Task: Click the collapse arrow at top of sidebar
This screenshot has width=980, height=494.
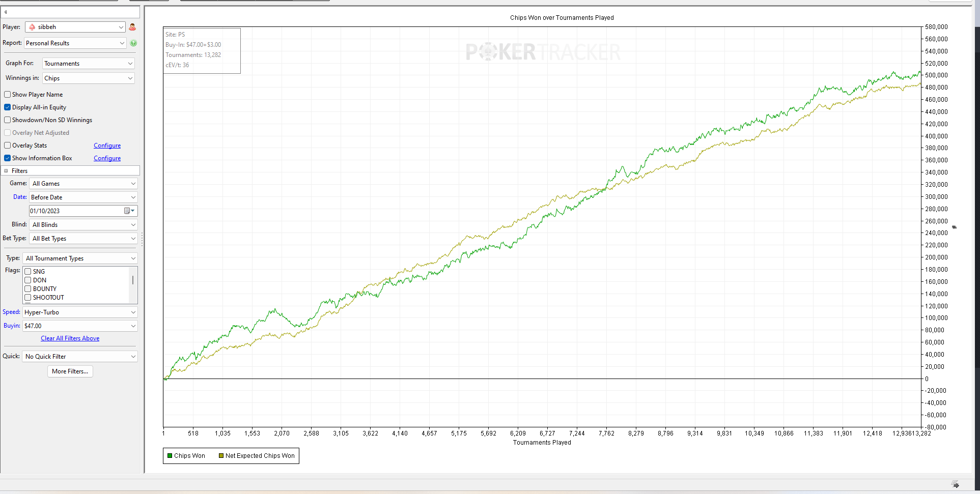Action: [6, 12]
